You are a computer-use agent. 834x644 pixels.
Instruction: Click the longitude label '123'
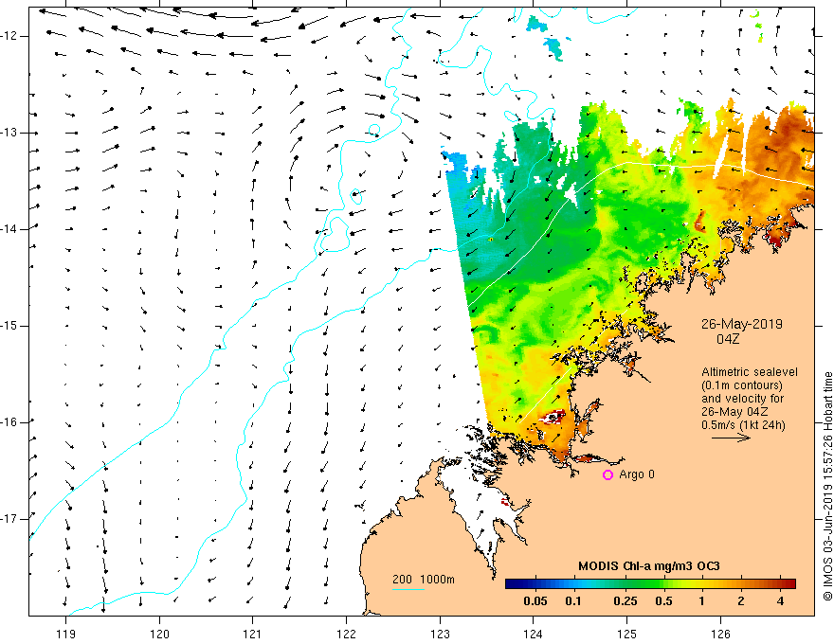(x=440, y=634)
